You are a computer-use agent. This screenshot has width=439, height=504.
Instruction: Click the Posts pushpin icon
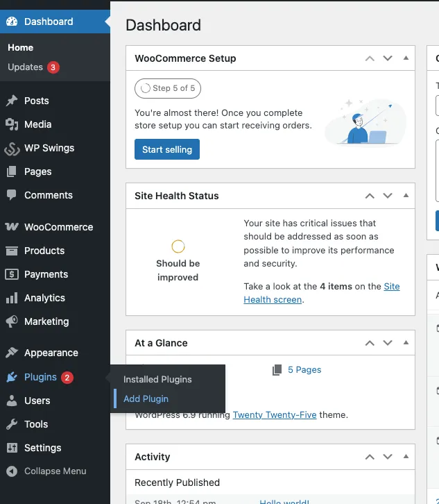tap(12, 101)
